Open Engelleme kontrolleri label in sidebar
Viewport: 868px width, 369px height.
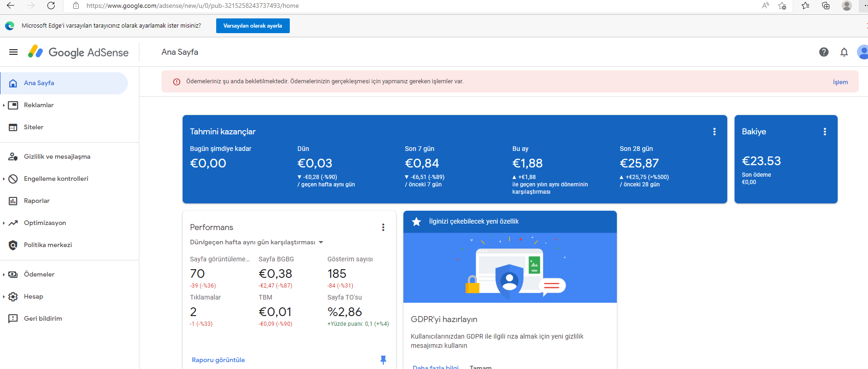click(56, 179)
